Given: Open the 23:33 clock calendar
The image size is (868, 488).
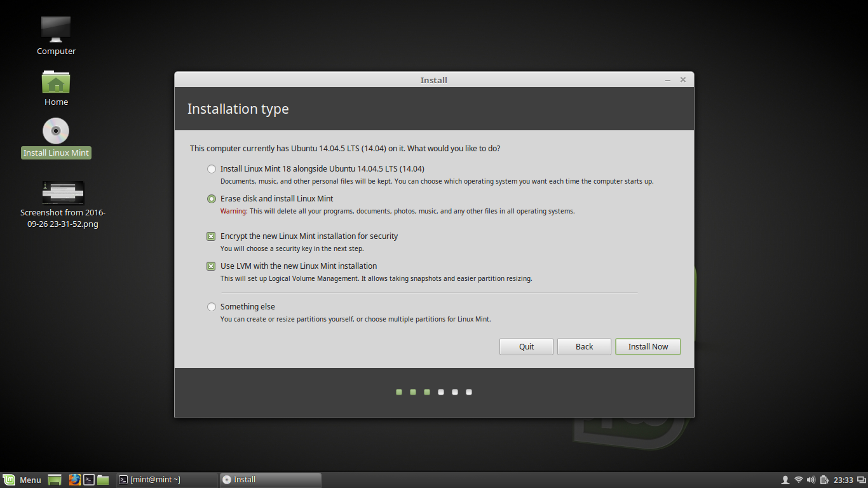Looking at the screenshot, I should pos(843,480).
